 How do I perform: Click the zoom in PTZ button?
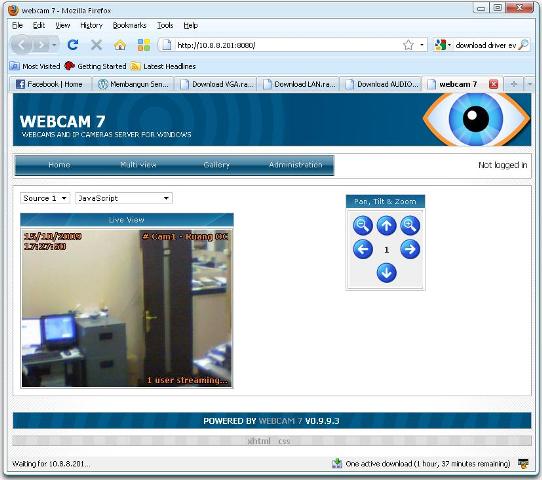tap(410, 225)
